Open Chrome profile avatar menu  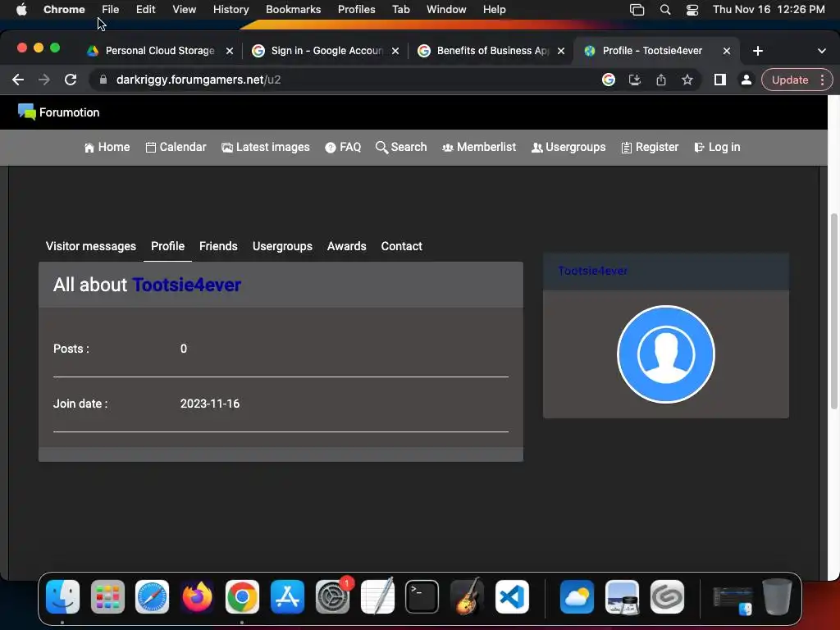click(746, 80)
